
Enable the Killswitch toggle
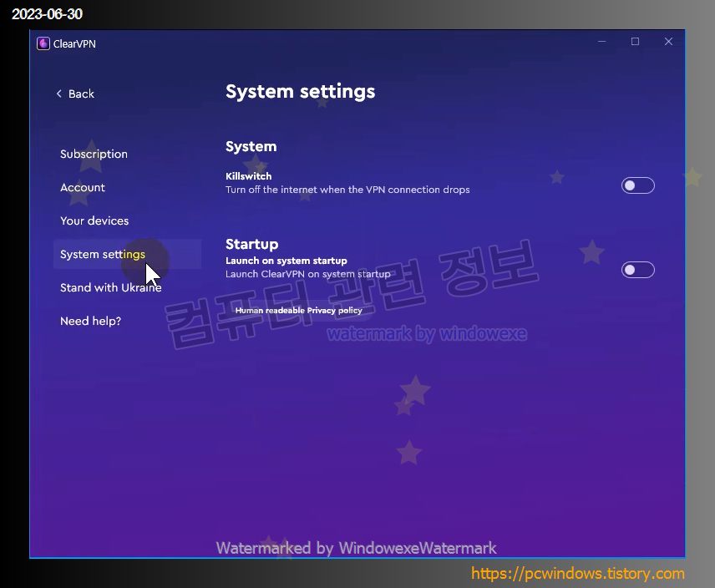(x=637, y=185)
